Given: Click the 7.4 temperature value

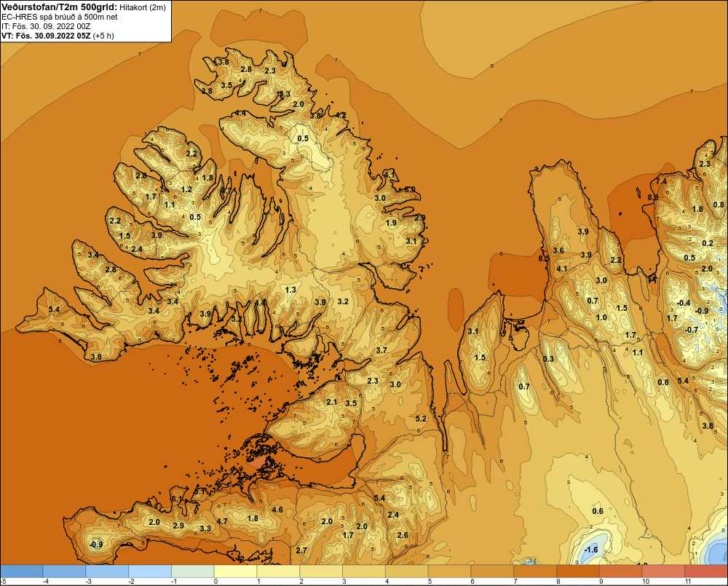Looking at the screenshot, I should click(661, 181).
